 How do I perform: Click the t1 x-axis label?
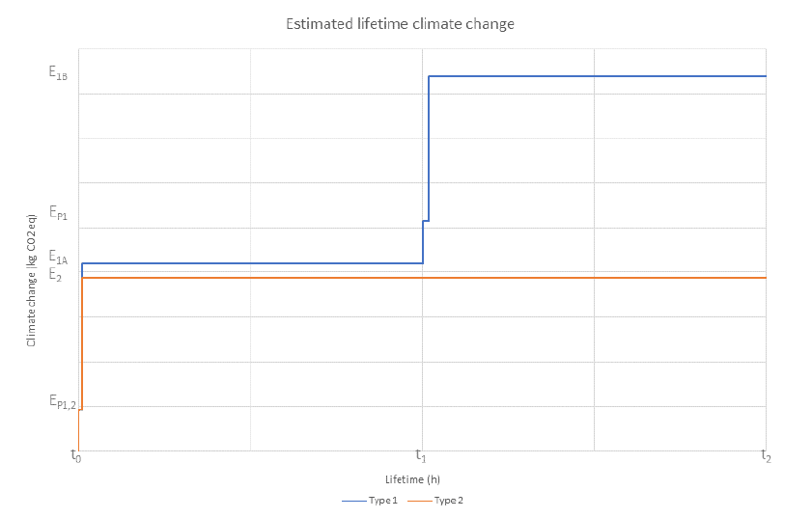tap(421, 456)
